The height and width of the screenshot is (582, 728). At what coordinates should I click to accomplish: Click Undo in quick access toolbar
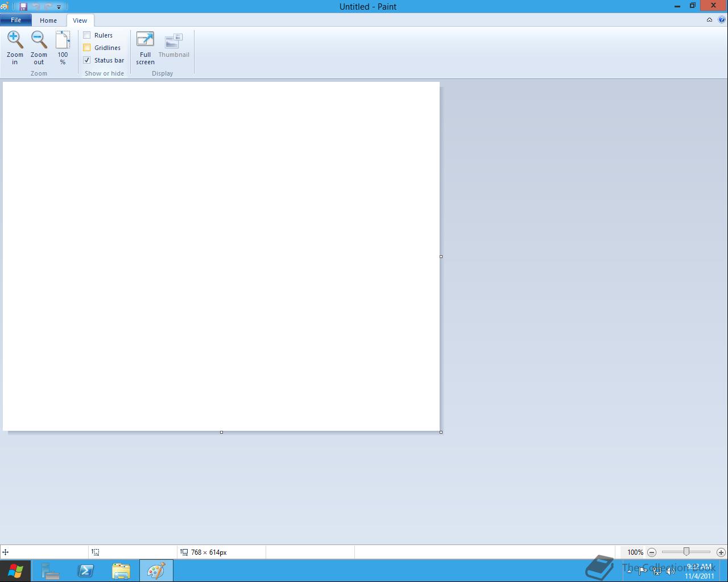(x=36, y=7)
